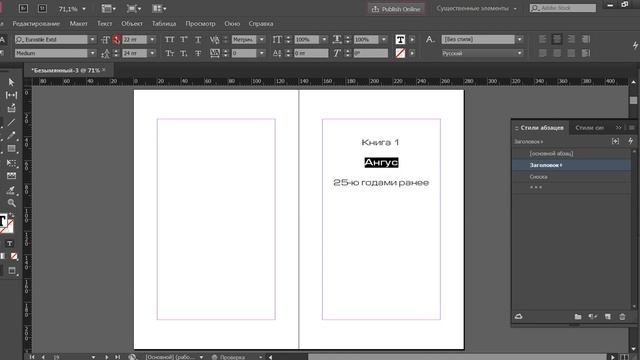The image size is (640, 360).
Task: Select the Eyedropper tool
Action: coord(11,190)
